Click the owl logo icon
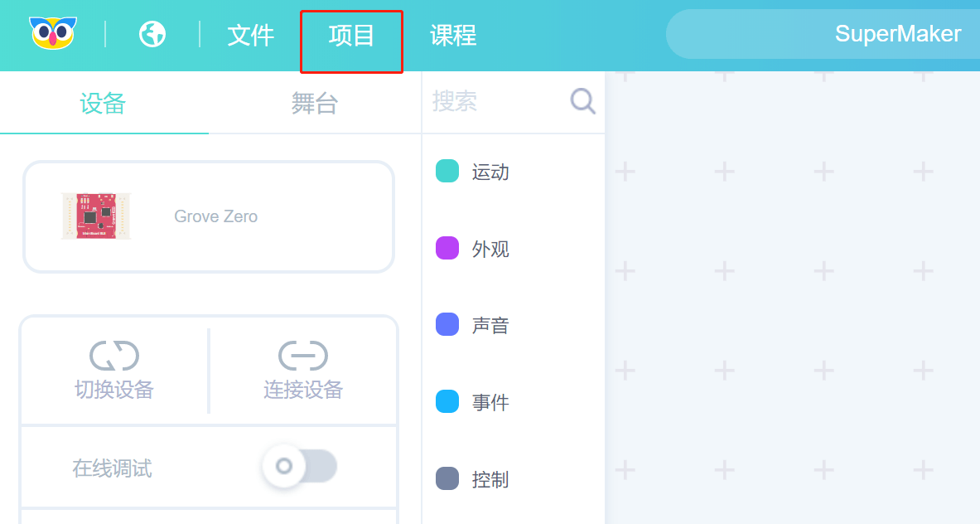 coord(53,34)
